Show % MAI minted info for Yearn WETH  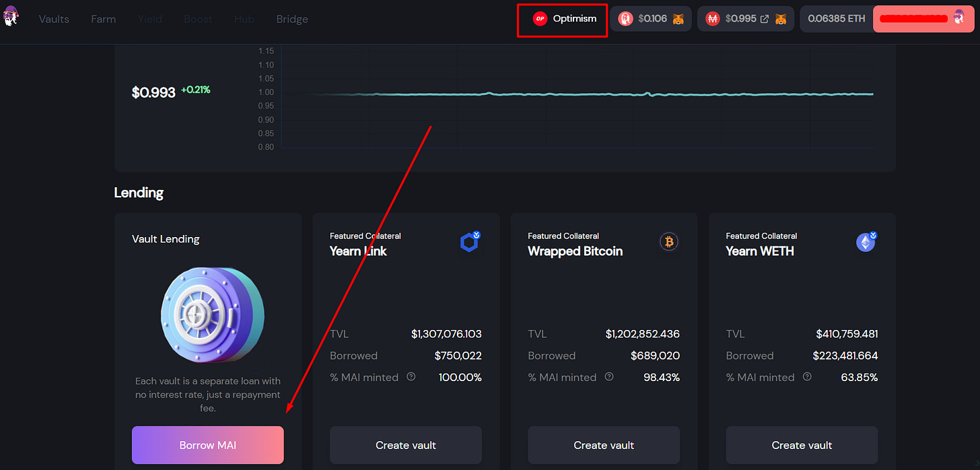pyautogui.click(x=807, y=377)
